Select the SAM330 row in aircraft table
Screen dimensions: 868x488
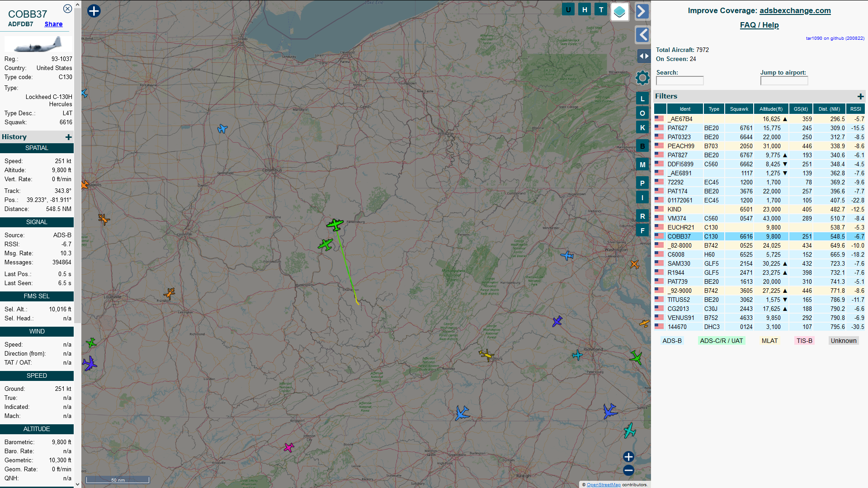click(x=759, y=263)
